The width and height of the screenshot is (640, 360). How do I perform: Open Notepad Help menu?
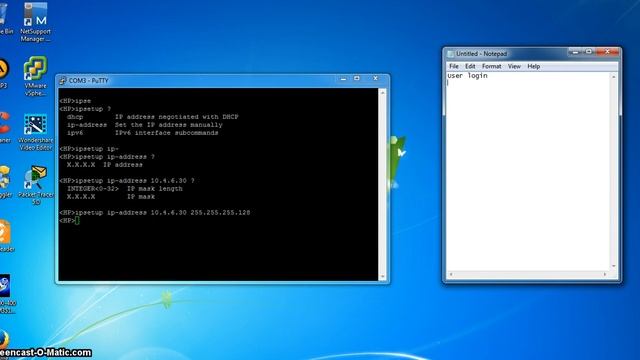point(533,66)
